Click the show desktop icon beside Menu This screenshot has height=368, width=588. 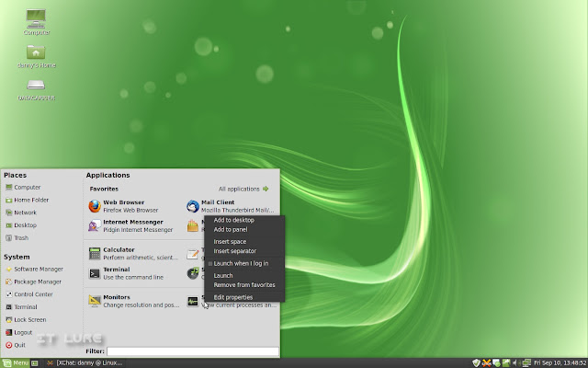[35, 363]
